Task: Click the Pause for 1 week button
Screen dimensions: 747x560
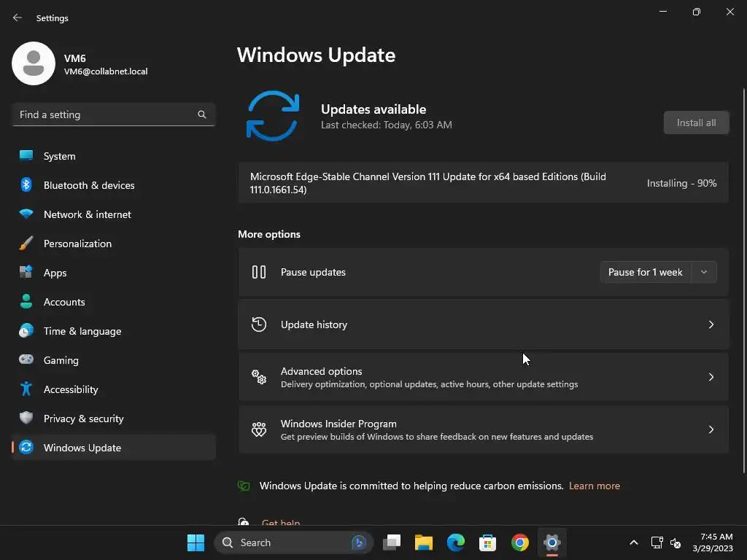Action: pos(646,272)
